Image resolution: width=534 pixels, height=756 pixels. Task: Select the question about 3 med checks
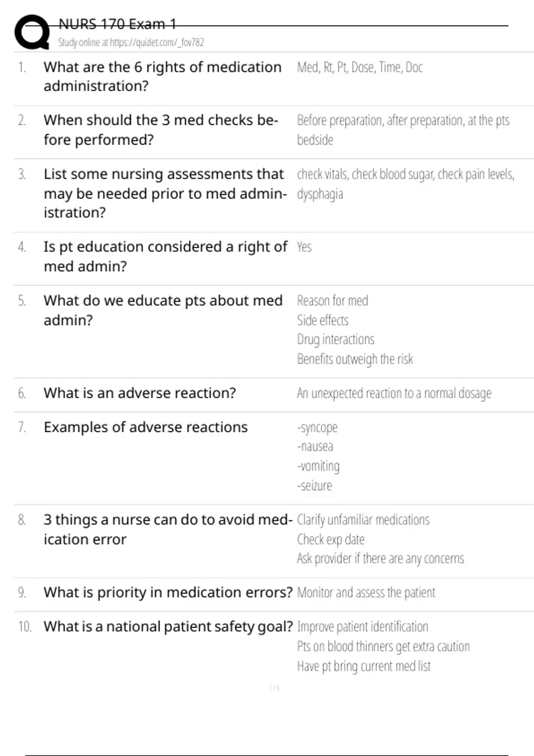tap(161, 130)
